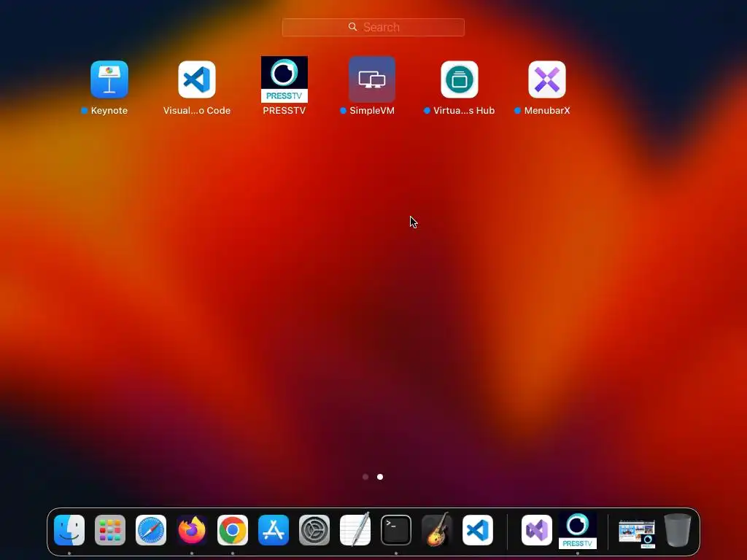
Task: Open TextEdit from the Dock
Action: tap(355, 530)
